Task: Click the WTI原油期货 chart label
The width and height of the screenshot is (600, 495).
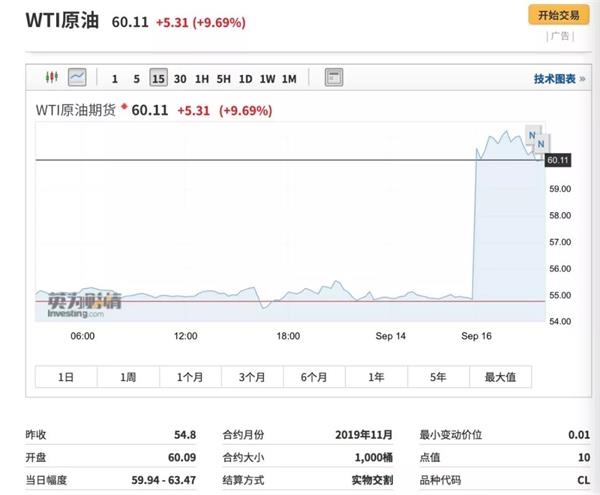Action: coord(76,110)
